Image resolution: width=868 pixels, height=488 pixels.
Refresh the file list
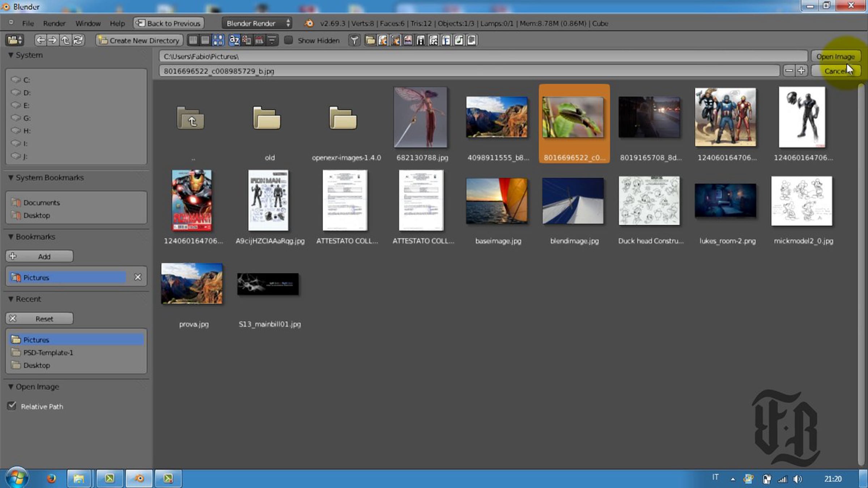(78, 40)
